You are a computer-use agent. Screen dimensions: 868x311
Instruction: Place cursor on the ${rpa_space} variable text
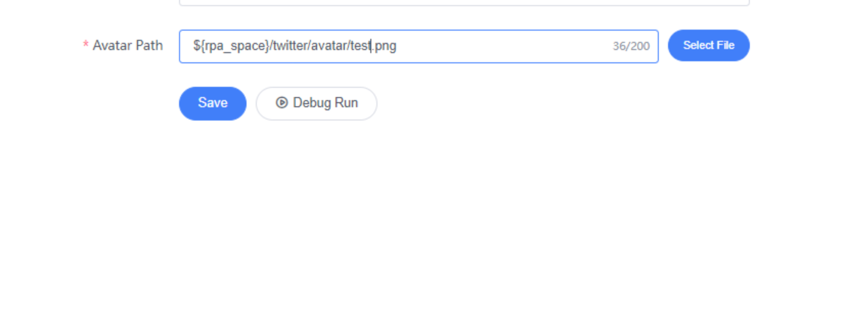pyautogui.click(x=231, y=46)
